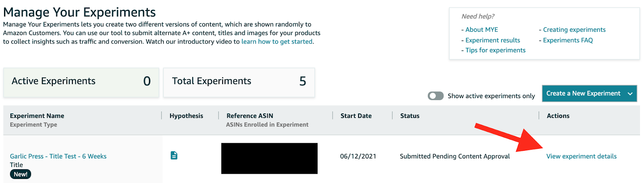Click the Start Date column header
The width and height of the screenshot is (644, 183).
tap(356, 116)
